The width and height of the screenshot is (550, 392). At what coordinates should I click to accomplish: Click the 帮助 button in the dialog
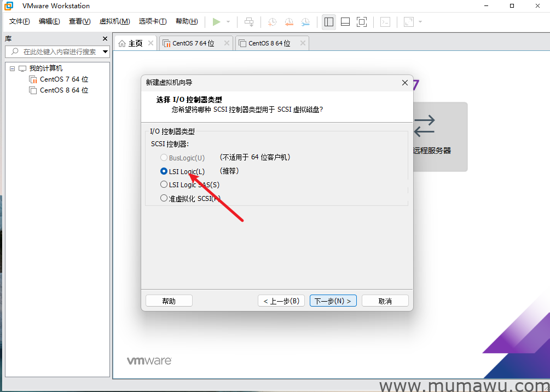tap(169, 300)
